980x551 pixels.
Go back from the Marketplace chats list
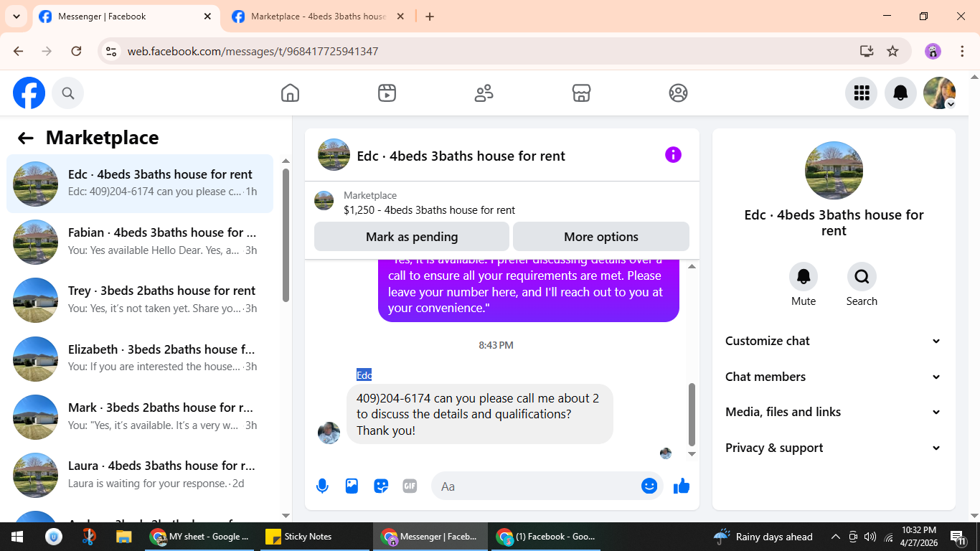(26, 138)
